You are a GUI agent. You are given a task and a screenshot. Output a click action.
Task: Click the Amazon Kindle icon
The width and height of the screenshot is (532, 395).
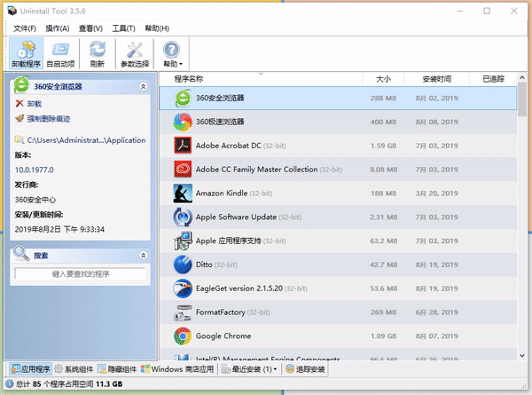[183, 194]
